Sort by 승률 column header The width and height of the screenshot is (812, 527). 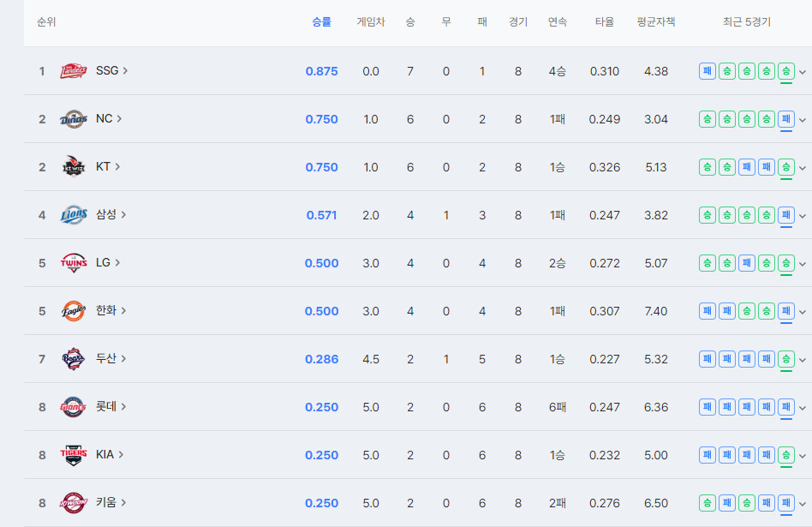click(321, 22)
